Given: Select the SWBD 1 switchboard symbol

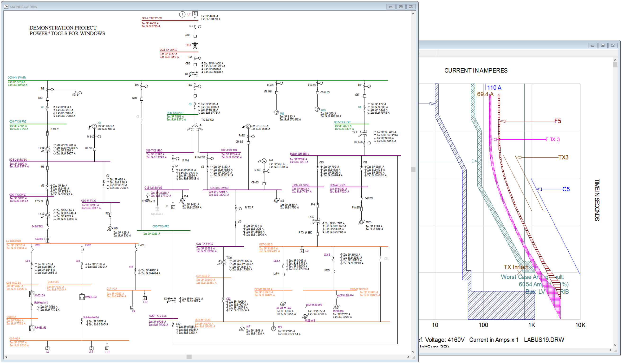Looking at the screenshot, I should pos(48,240).
